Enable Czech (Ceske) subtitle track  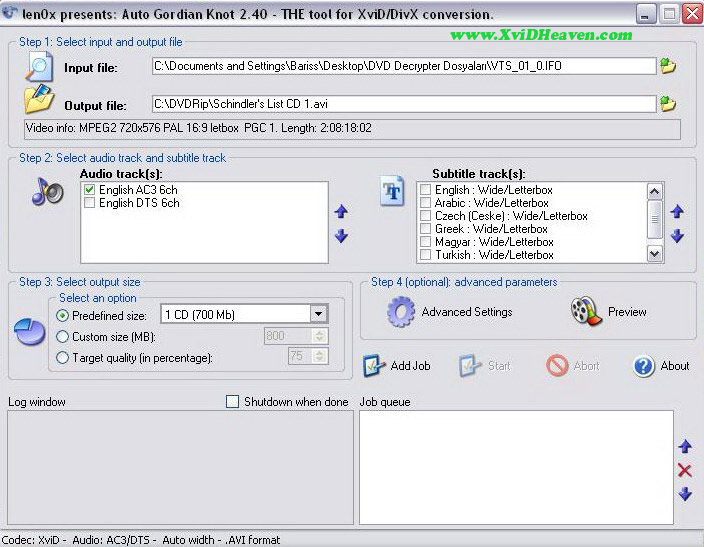tap(425, 216)
